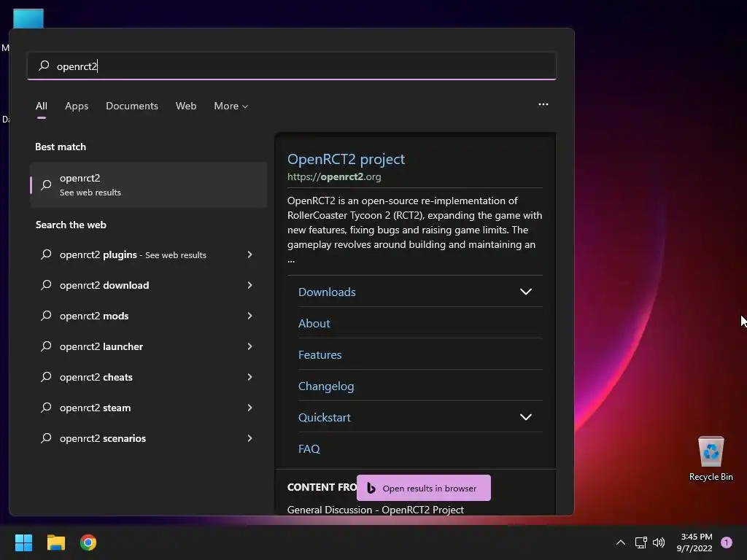Click search icon next to openrct2 mods
This screenshot has width=747, height=560.
[46, 315]
